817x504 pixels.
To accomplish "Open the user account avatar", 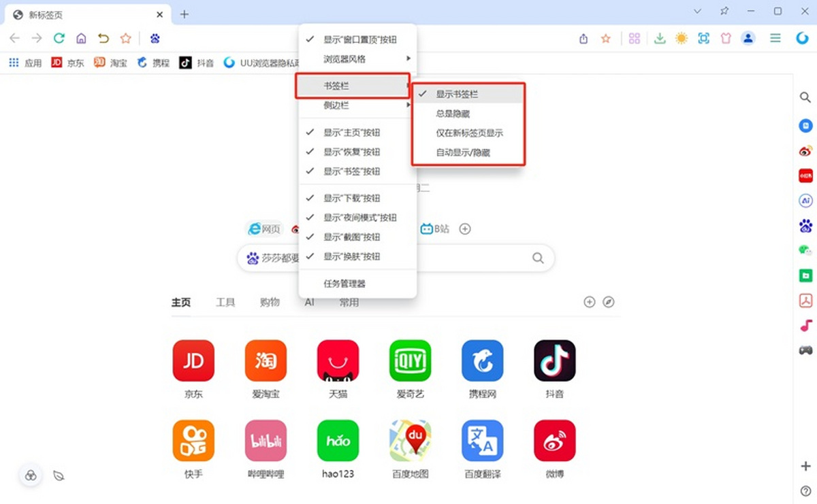I will tap(748, 38).
